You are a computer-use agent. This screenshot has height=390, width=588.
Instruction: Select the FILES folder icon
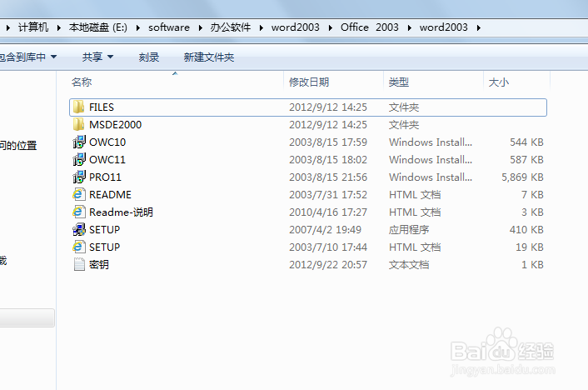(79, 107)
